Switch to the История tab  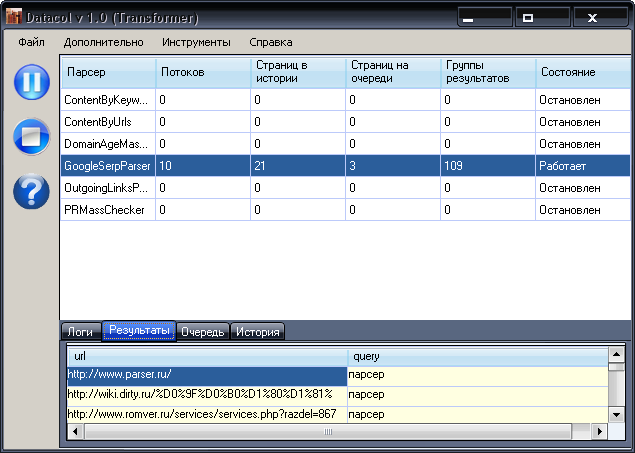(x=258, y=332)
